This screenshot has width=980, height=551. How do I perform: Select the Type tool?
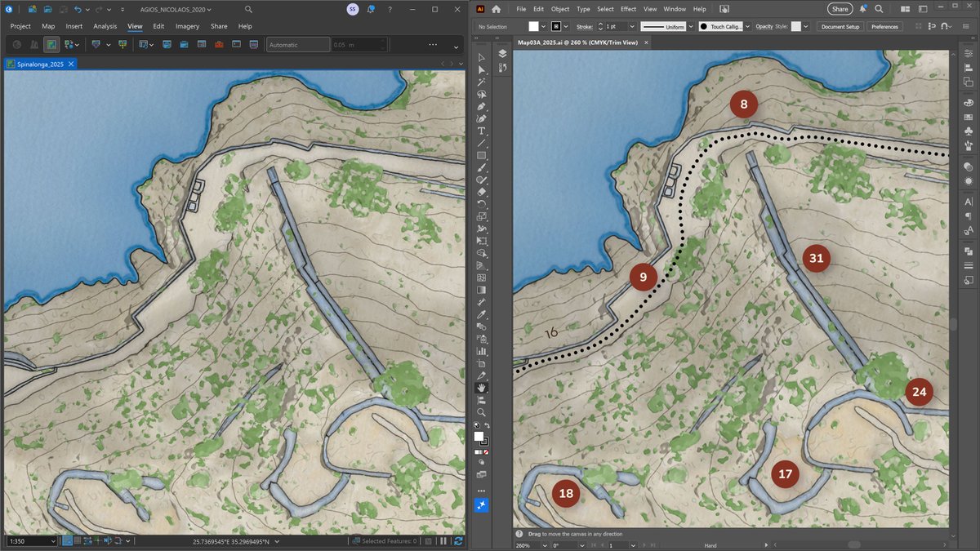point(482,131)
